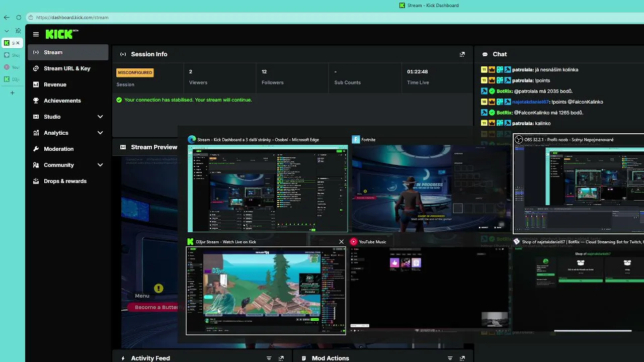The image size is (644, 362).
Task: Pop out the Activity Feed panel
Action: (x=281, y=358)
